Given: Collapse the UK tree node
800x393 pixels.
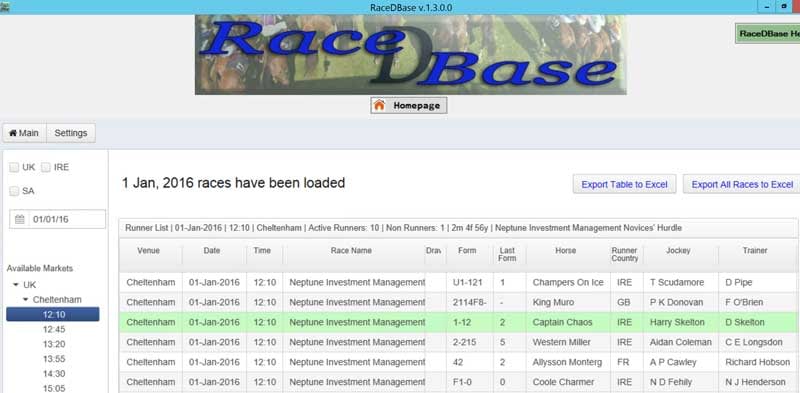Looking at the screenshot, I should pos(15,285).
